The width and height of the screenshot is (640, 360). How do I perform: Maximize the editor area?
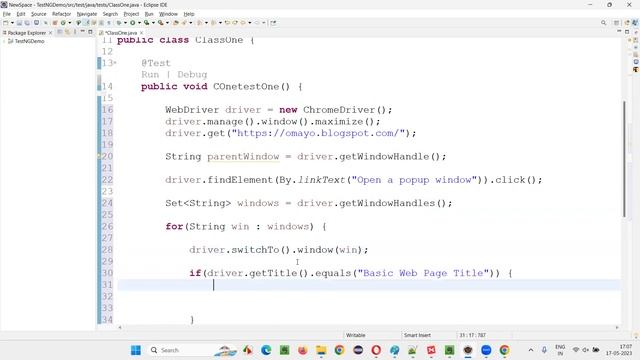click(627, 32)
